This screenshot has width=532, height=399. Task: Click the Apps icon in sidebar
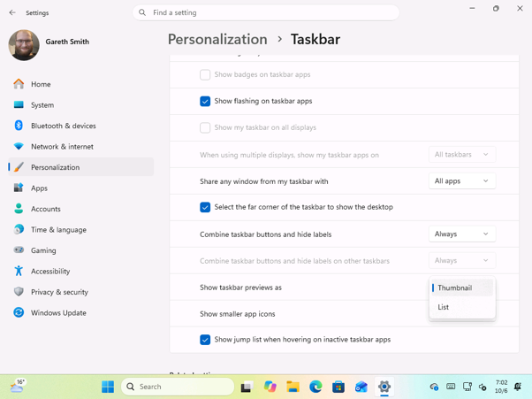pos(19,188)
